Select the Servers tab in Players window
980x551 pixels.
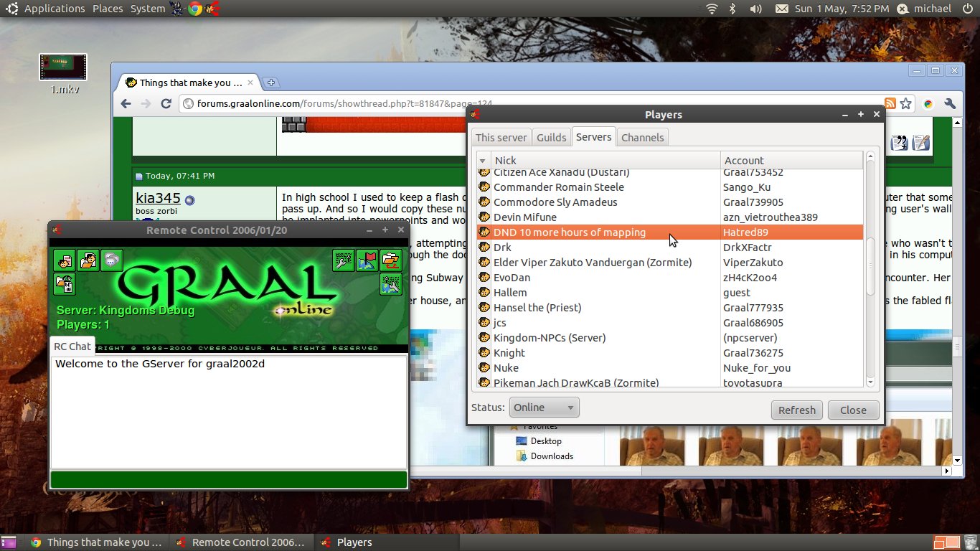(x=593, y=136)
